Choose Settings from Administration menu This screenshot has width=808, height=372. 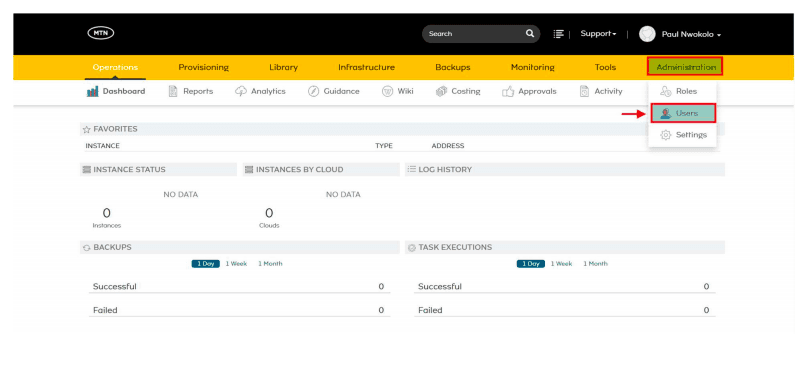[x=682, y=134]
